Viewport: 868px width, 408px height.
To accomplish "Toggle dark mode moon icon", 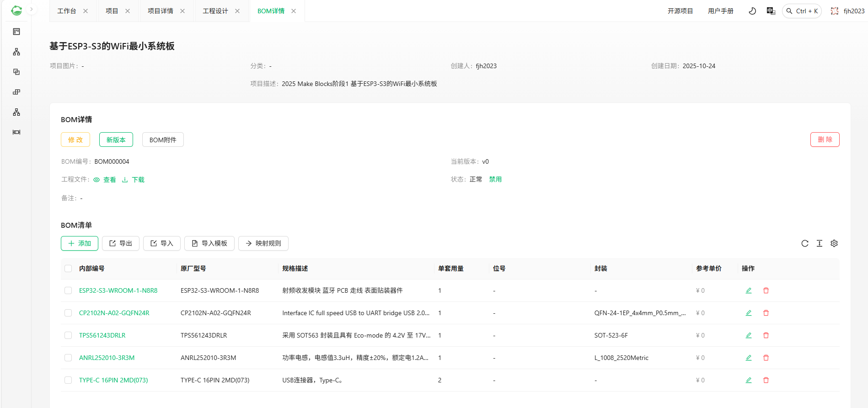I will point(752,11).
